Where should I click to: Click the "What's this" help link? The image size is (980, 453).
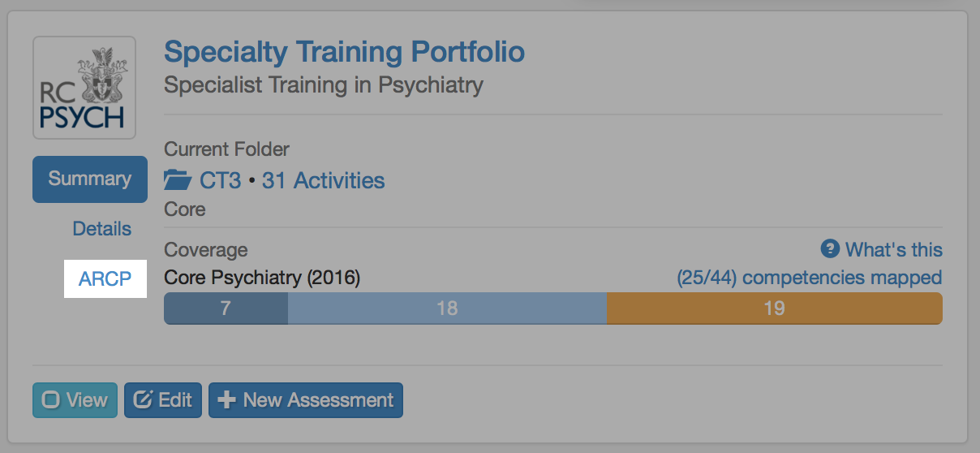893,249
